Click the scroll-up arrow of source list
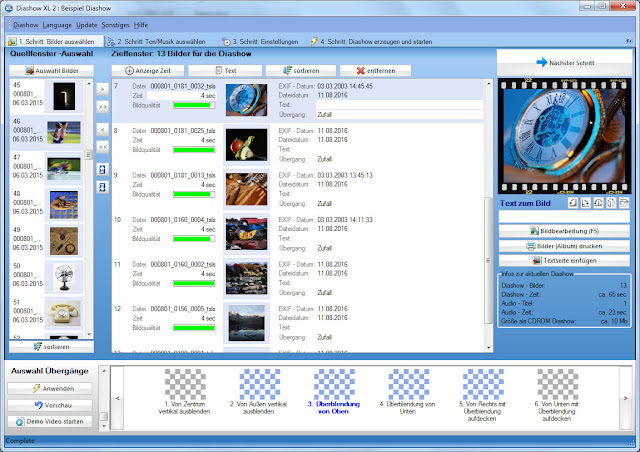Viewport: 640px width, 452px height. [89, 84]
